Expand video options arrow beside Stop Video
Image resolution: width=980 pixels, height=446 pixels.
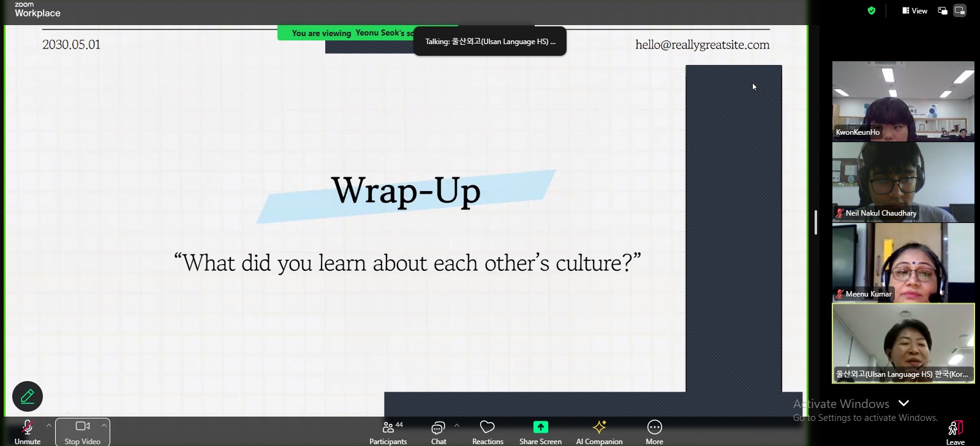(104, 425)
